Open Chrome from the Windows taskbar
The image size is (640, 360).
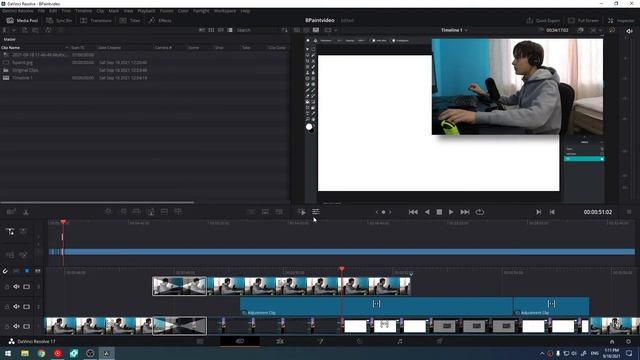41,353
